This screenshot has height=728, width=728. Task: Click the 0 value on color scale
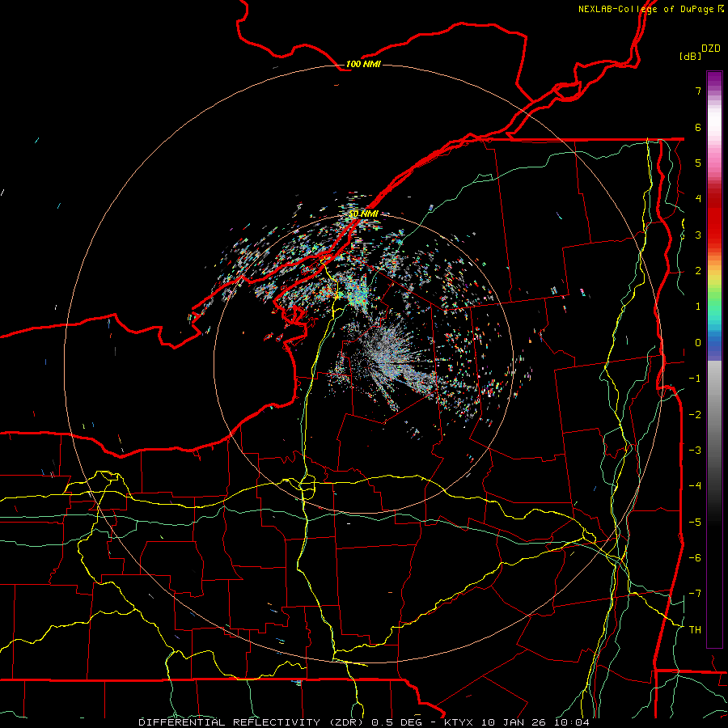(698, 343)
